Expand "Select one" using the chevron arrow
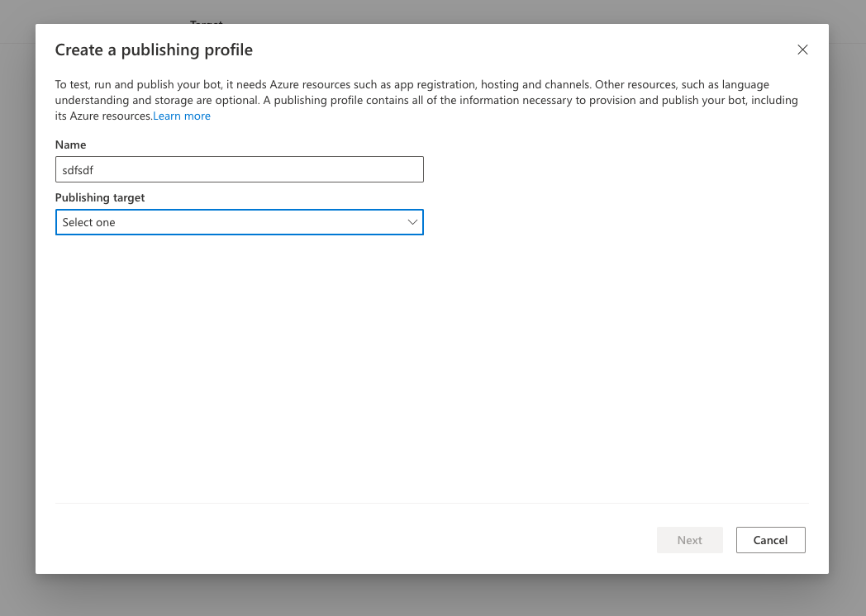The width and height of the screenshot is (866, 616). click(x=412, y=222)
